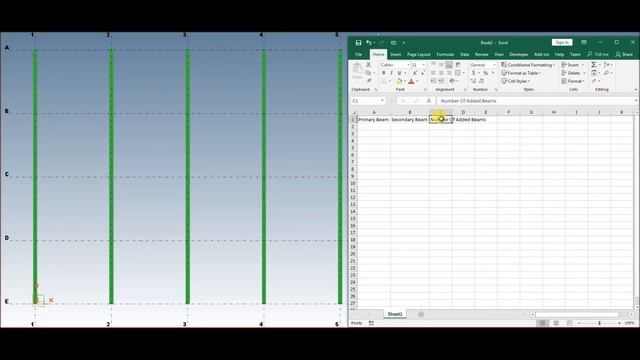Click the fill color bucket icon

(x=399, y=81)
